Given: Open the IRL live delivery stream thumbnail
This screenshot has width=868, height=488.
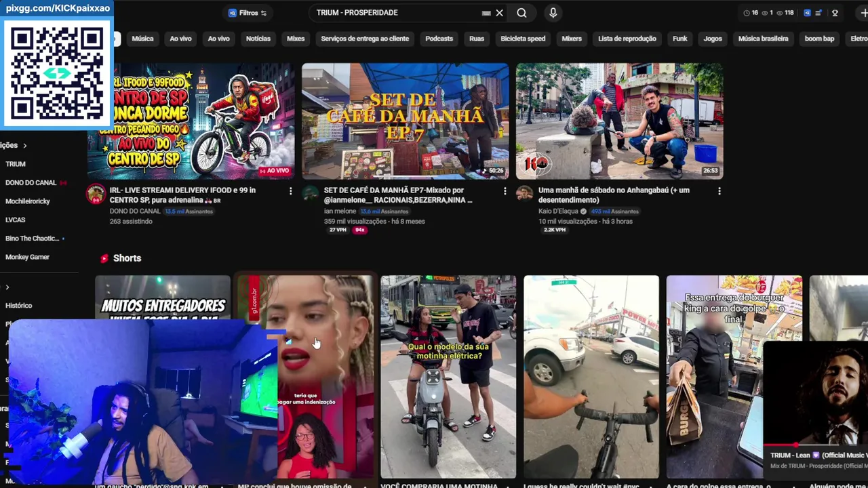Looking at the screenshot, I should [x=191, y=121].
